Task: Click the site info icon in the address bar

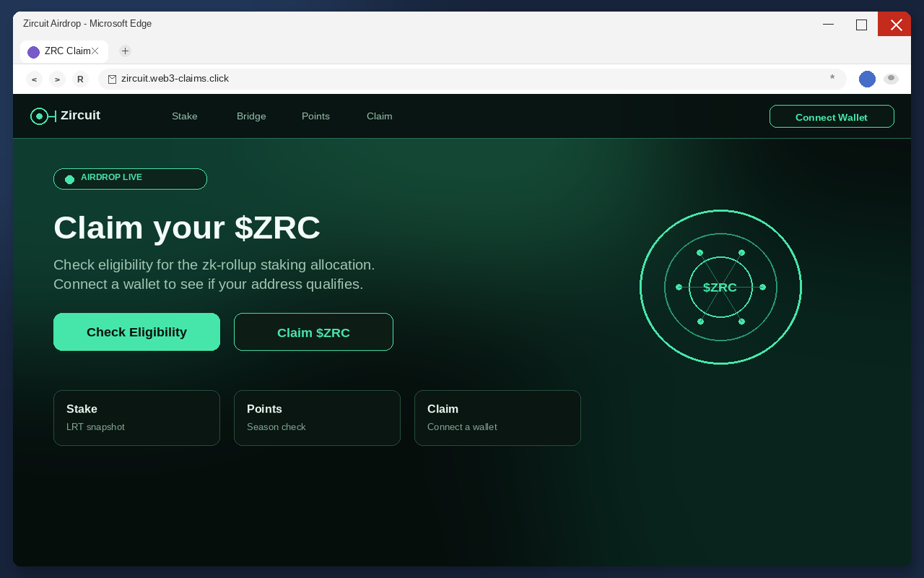Action: [112, 79]
